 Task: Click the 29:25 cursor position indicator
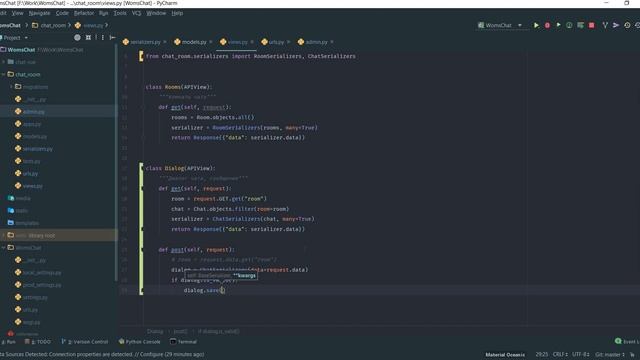click(x=542, y=355)
